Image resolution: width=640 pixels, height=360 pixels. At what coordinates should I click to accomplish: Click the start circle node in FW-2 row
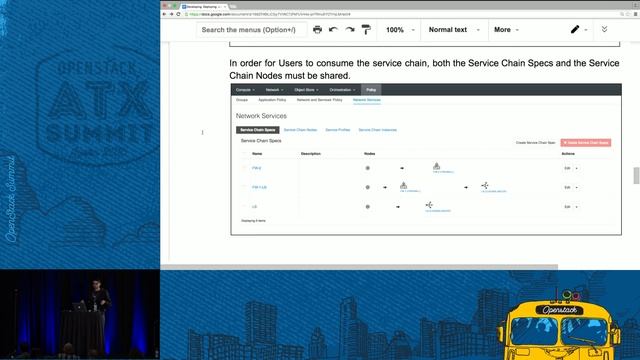pos(367,168)
